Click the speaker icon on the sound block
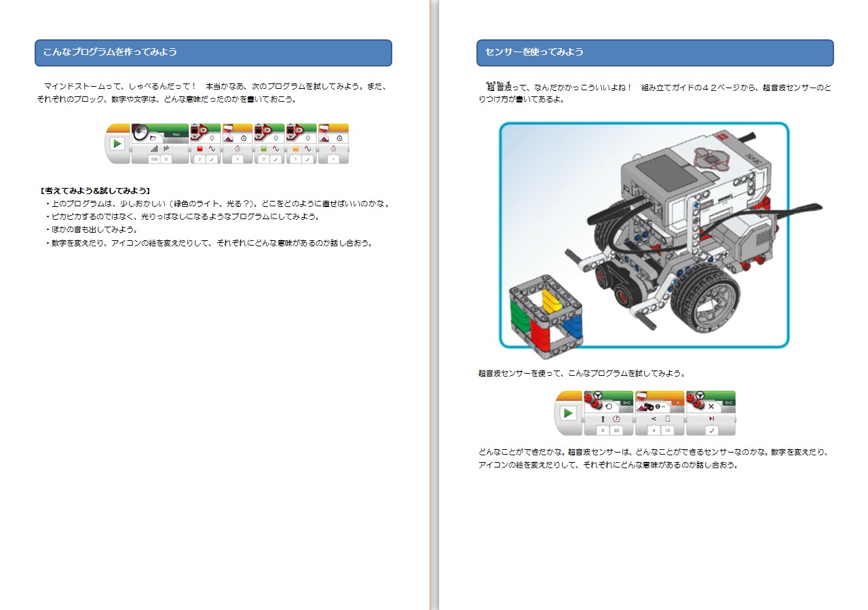 [x=140, y=132]
